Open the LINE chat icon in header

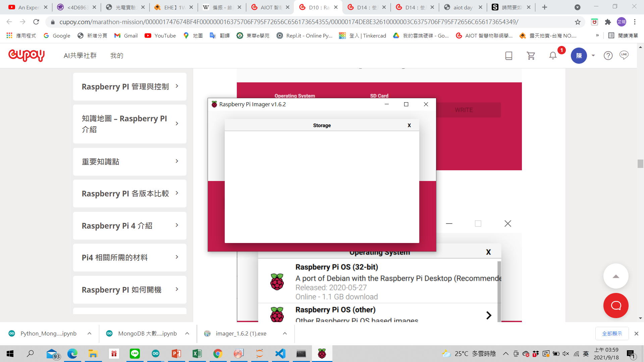point(624,55)
